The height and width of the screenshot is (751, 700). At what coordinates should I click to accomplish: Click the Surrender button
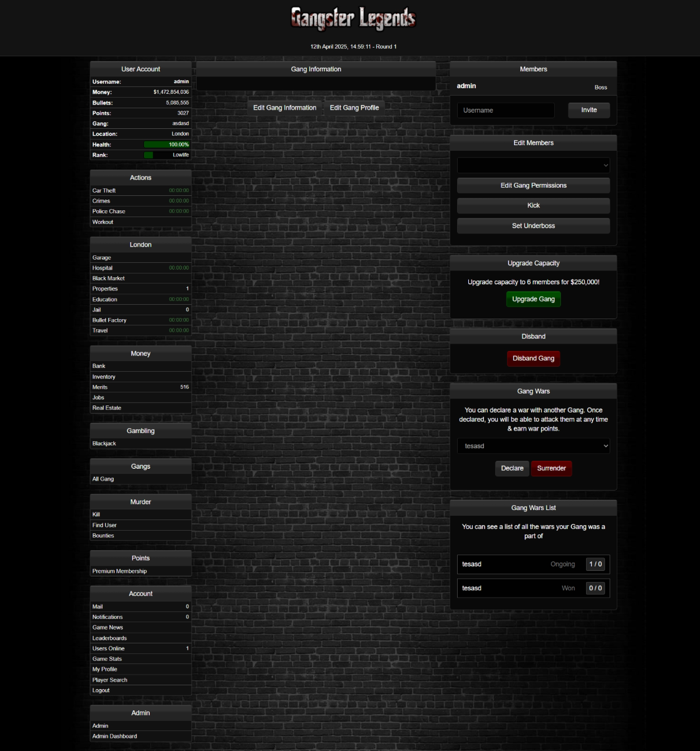tap(551, 469)
